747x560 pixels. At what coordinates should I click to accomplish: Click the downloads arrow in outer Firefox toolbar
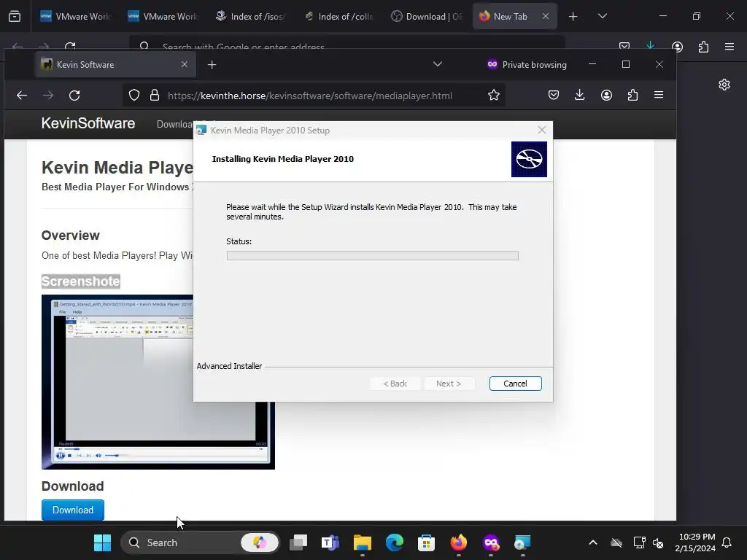650,46
